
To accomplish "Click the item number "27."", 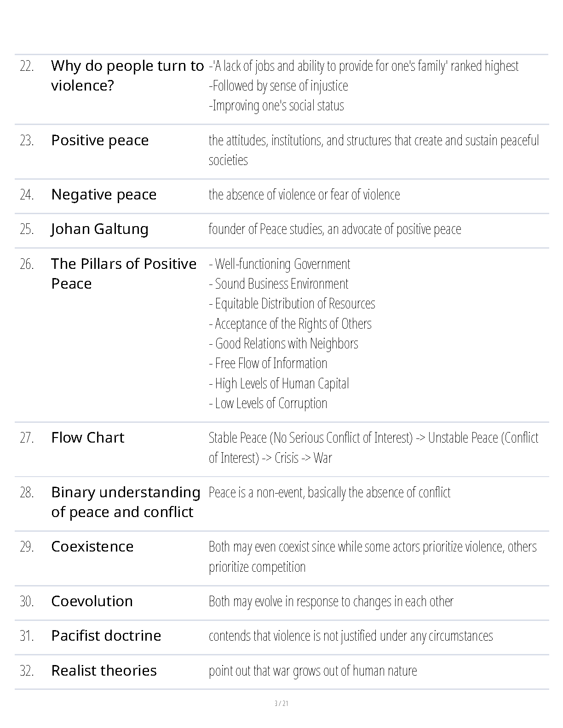I will pos(27,438).
